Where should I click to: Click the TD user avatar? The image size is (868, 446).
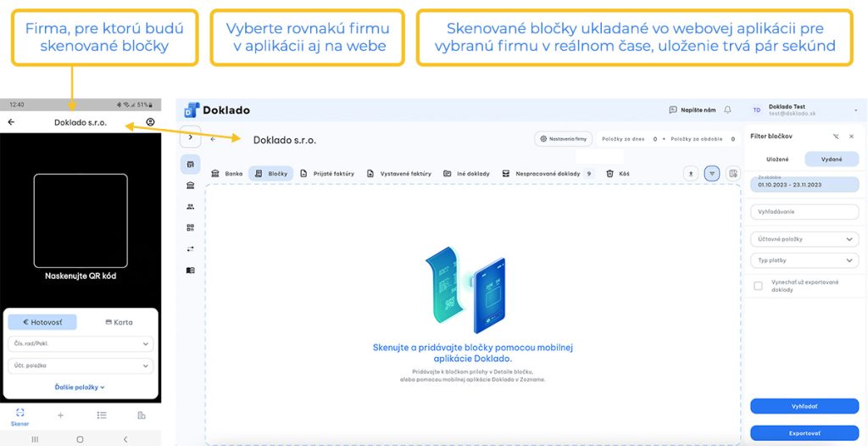pyautogui.click(x=757, y=110)
